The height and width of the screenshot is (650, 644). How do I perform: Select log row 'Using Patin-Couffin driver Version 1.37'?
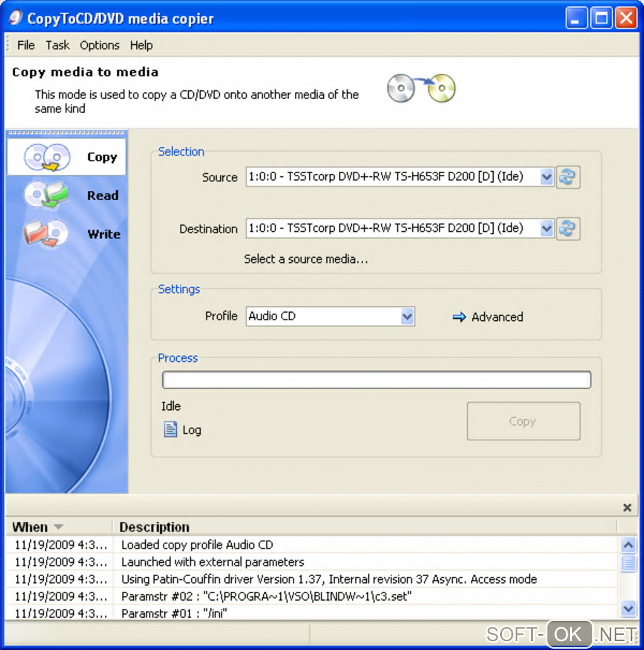(x=312, y=579)
